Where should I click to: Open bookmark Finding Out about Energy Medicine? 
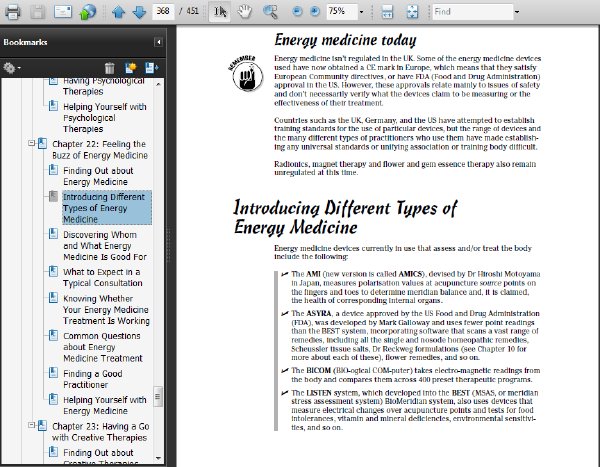tap(98, 176)
